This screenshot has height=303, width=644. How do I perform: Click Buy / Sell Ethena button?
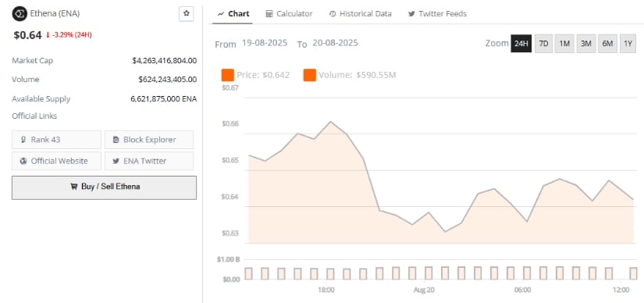pyautogui.click(x=104, y=187)
